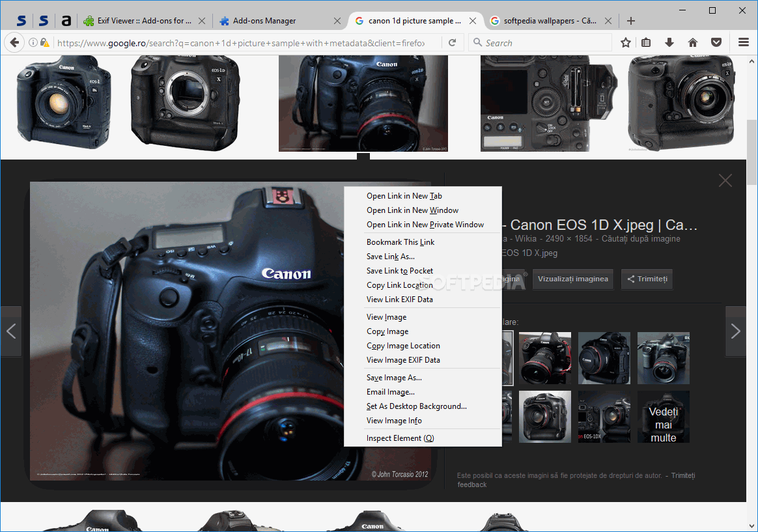Go back with the browser back arrow
Viewport: 758px width, 532px height.
14,42
